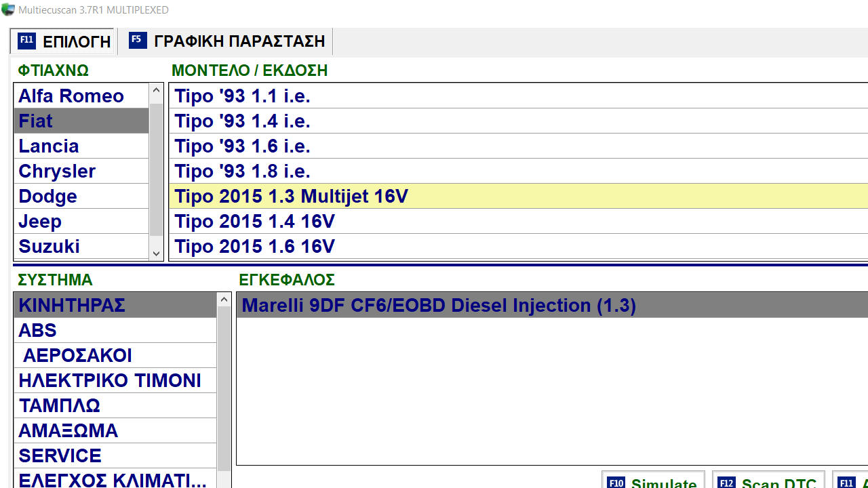The image size is (868, 488).
Task: Click the F10 Simulate button
Action: pos(653,481)
